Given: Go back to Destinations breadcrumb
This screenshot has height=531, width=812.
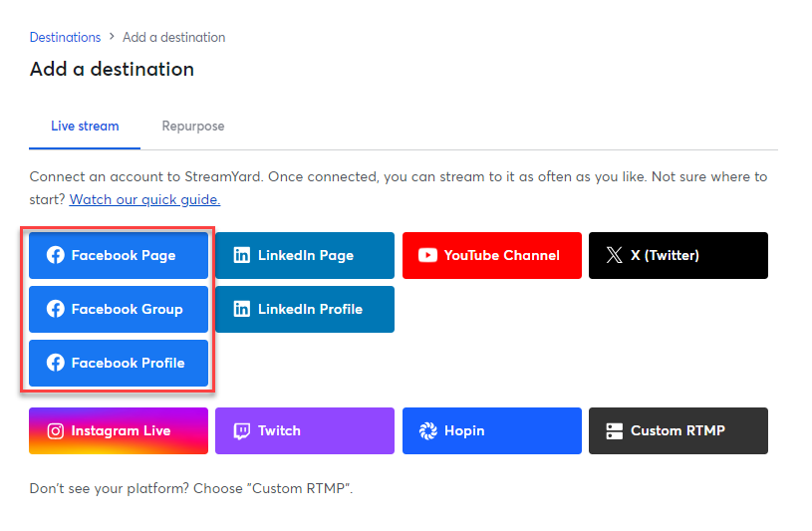Looking at the screenshot, I should pyautogui.click(x=65, y=37).
